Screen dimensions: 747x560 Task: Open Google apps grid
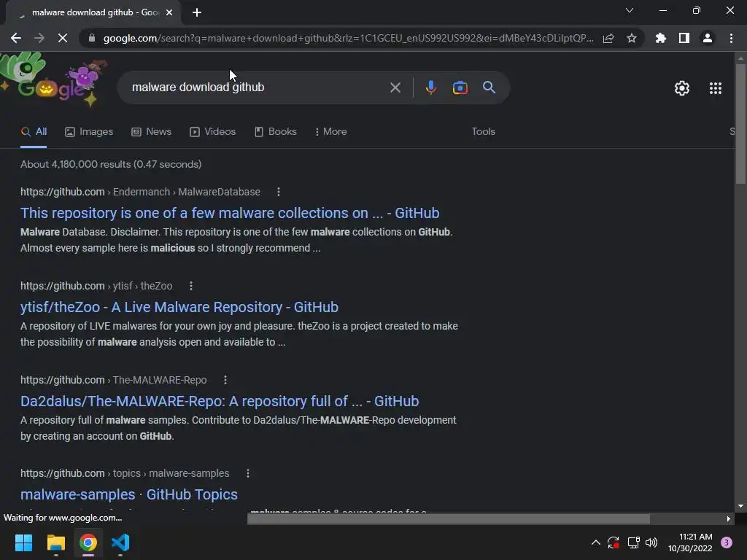click(x=716, y=88)
